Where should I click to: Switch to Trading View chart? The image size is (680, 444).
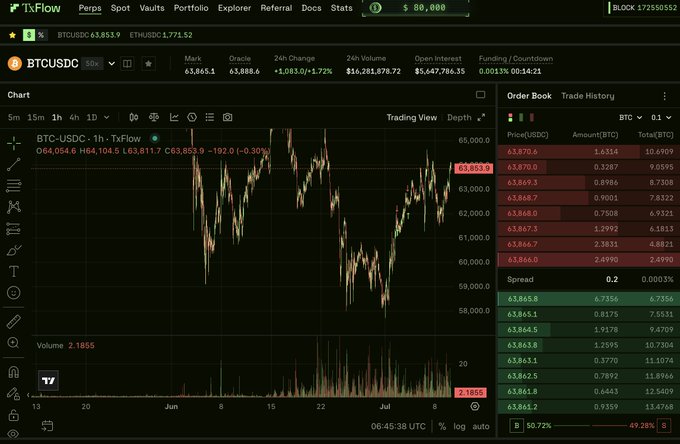point(412,118)
